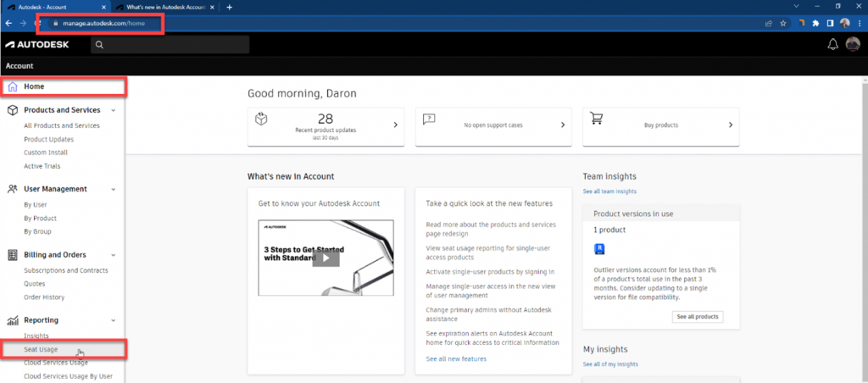Open the user profile avatar in Autodesk header

click(x=853, y=44)
